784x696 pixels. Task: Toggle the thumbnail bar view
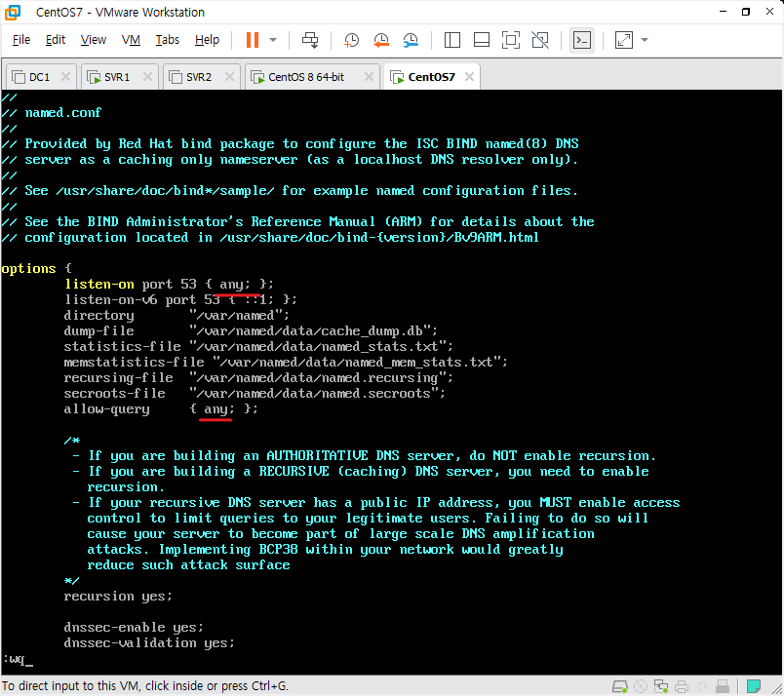[481, 40]
